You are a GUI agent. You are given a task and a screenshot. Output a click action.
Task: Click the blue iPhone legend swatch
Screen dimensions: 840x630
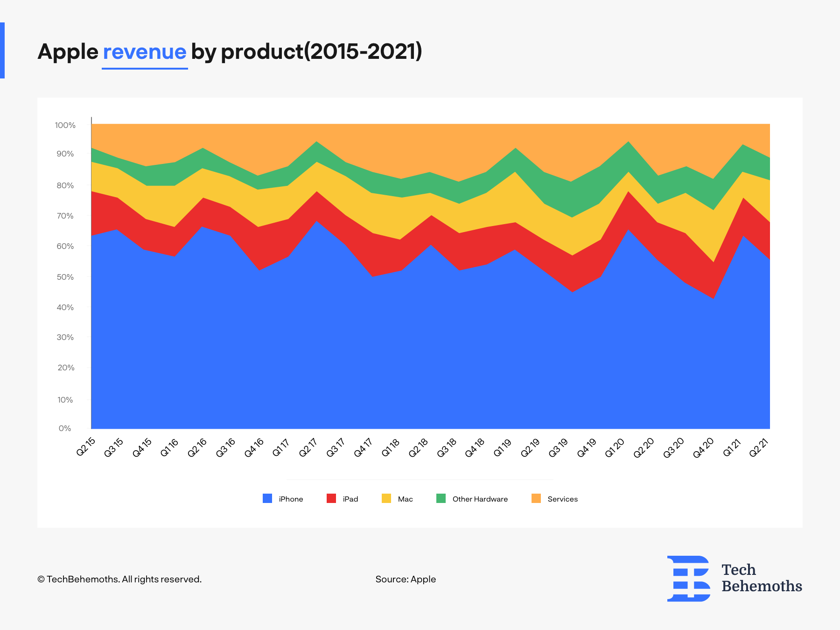point(267,498)
